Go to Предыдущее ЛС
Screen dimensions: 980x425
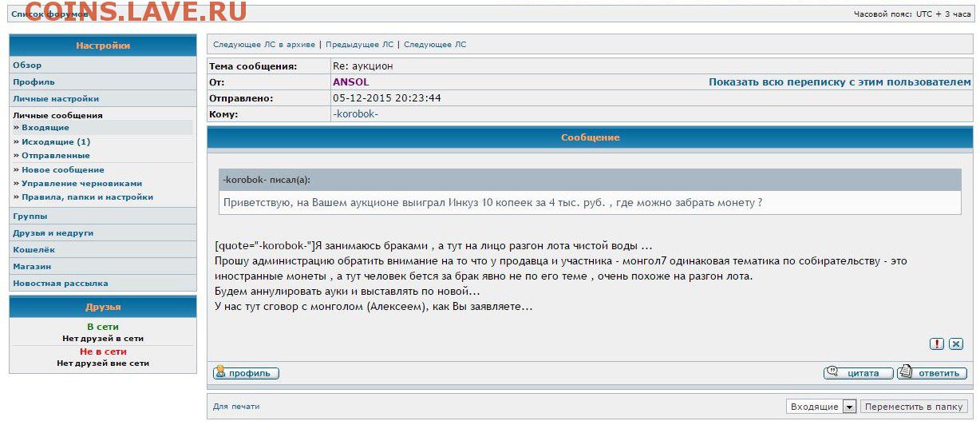coord(360,45)
